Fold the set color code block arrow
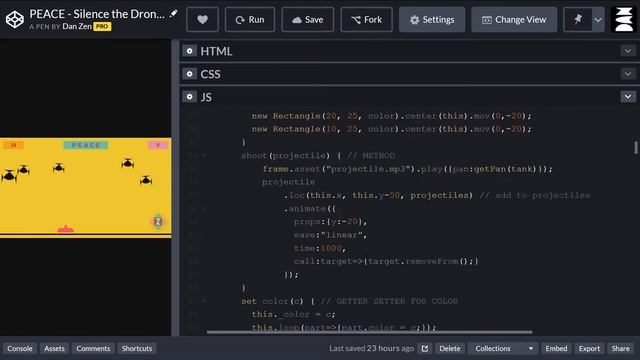Image resolution: width=640 pixels, height=360 pixels. tap(204, 301)
